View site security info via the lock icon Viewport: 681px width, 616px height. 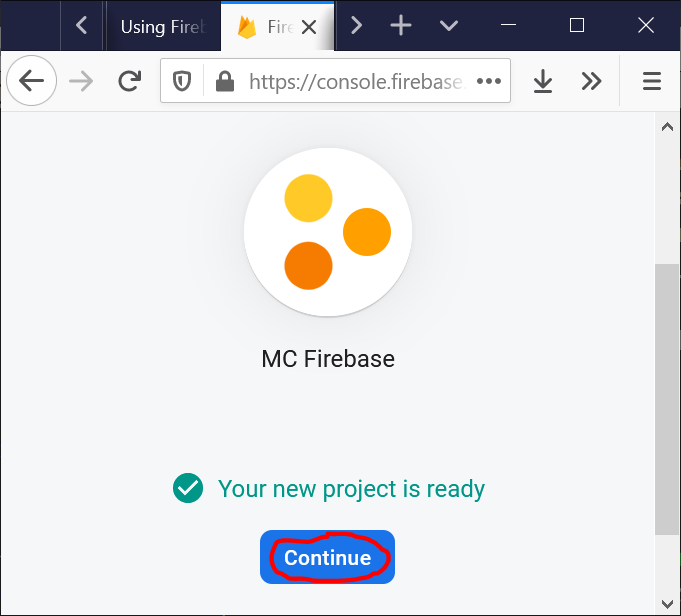tap(224, 82)
